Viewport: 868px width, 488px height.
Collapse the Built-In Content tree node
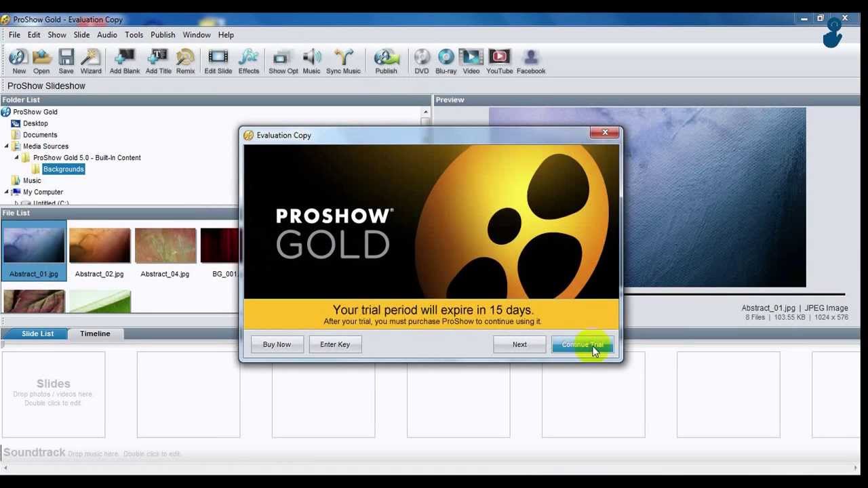tap(17, 158)
